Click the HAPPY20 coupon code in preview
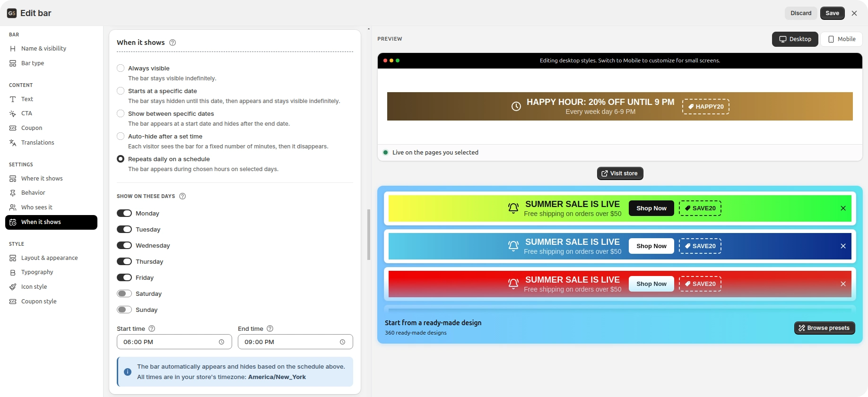The height and width of the screenshot is (397, 868). pos(705,106)
